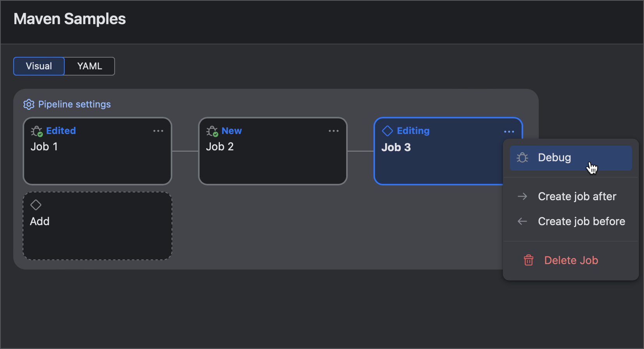The width and height of the screenshot is (644, 349).
Task: Open the ellipsis menu on Job 3
Action: 510,132
